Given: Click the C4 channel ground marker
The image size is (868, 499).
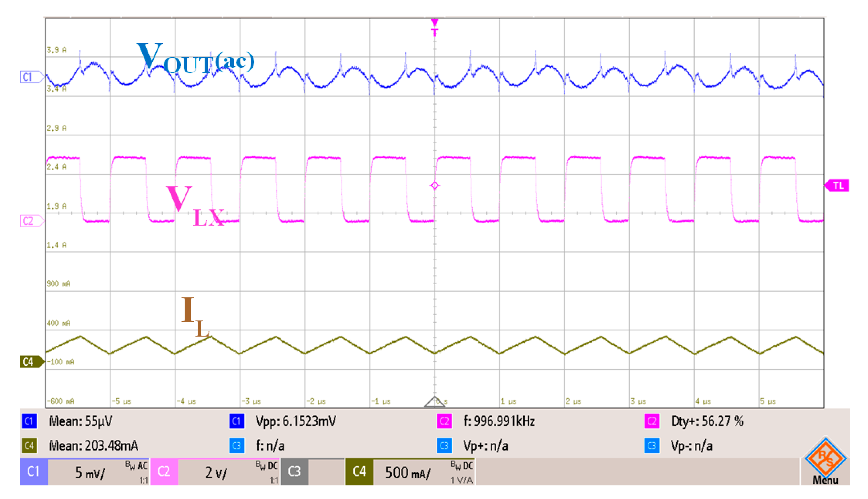Looking at the screenshot, I should tap(30, 362).
